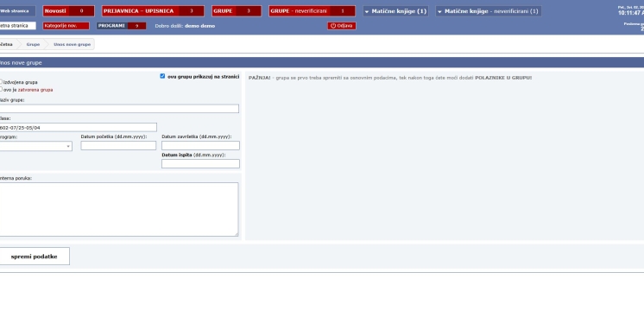Click the Kategorije nov. button
Screen dimensions: 644x336
pyautogui.click(x=66, y=25)
